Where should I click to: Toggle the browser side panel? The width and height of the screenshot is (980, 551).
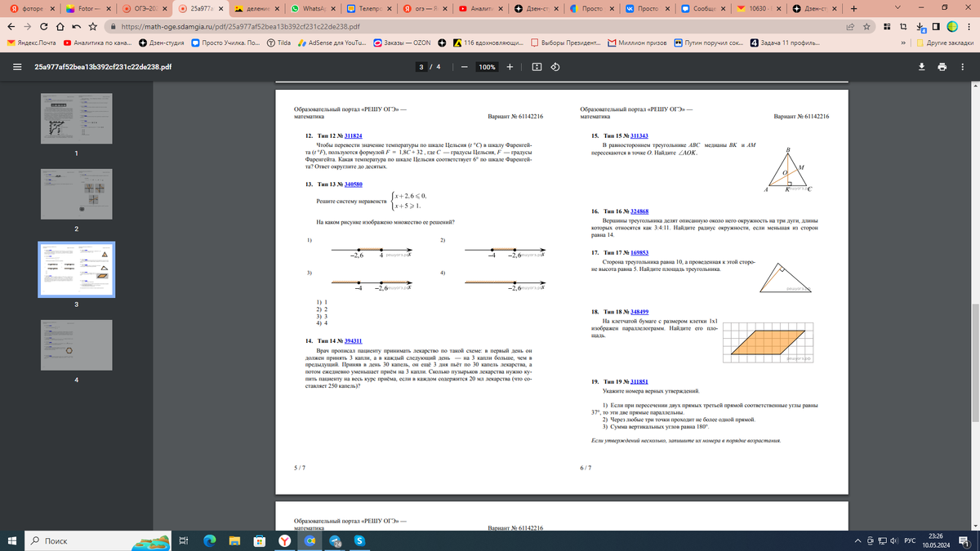[x=935, y=26]
